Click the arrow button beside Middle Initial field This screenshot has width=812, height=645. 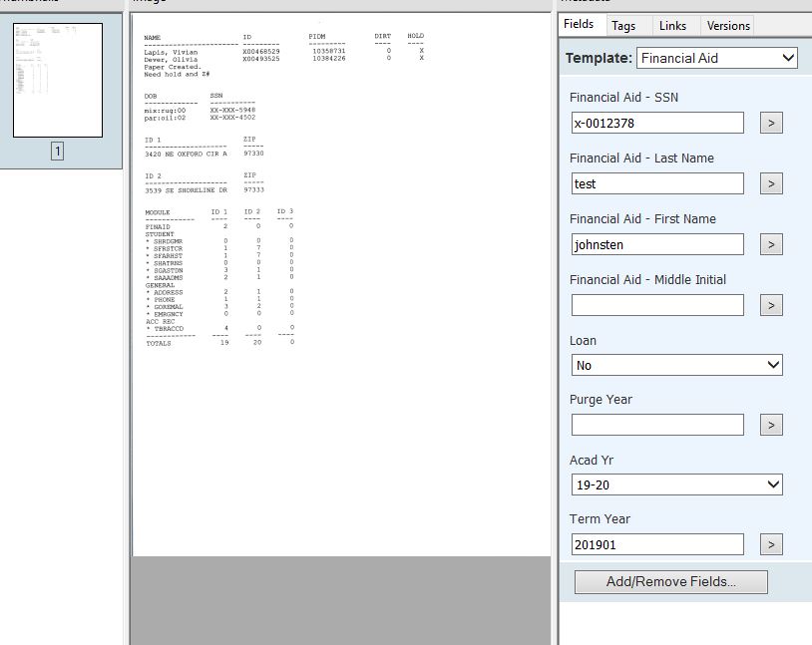coord(771,305)
